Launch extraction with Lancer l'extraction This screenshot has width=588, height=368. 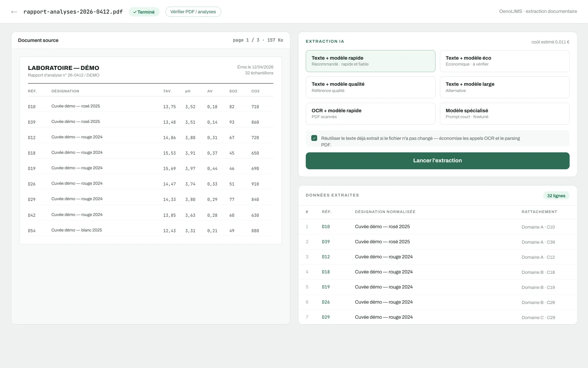pos(438,161)
